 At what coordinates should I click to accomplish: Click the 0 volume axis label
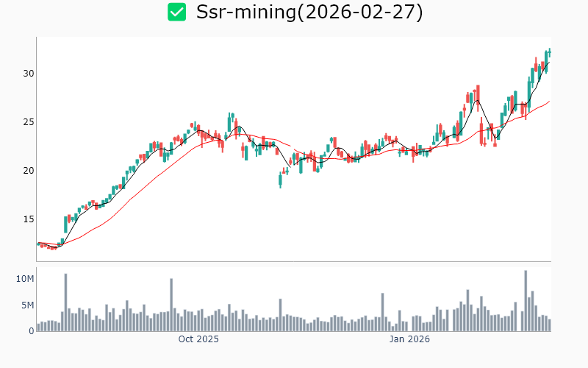point(32,331)
